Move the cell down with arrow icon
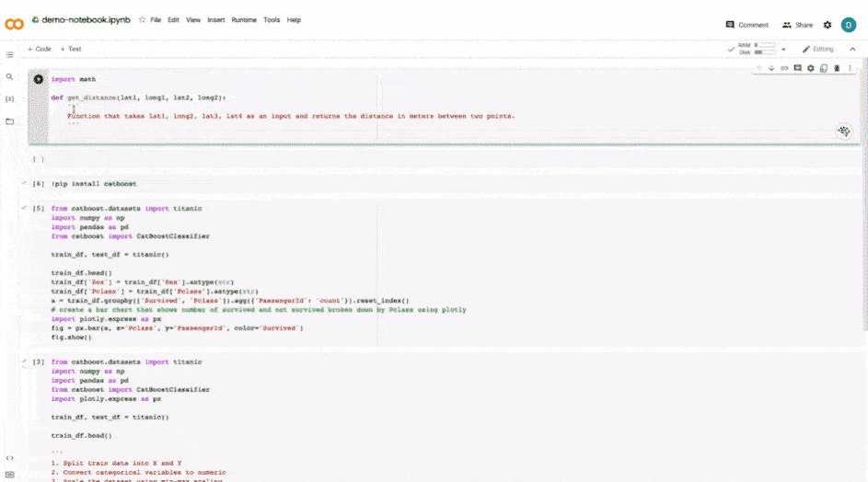Viewport: 868px width, 482px height. (771, 67)
